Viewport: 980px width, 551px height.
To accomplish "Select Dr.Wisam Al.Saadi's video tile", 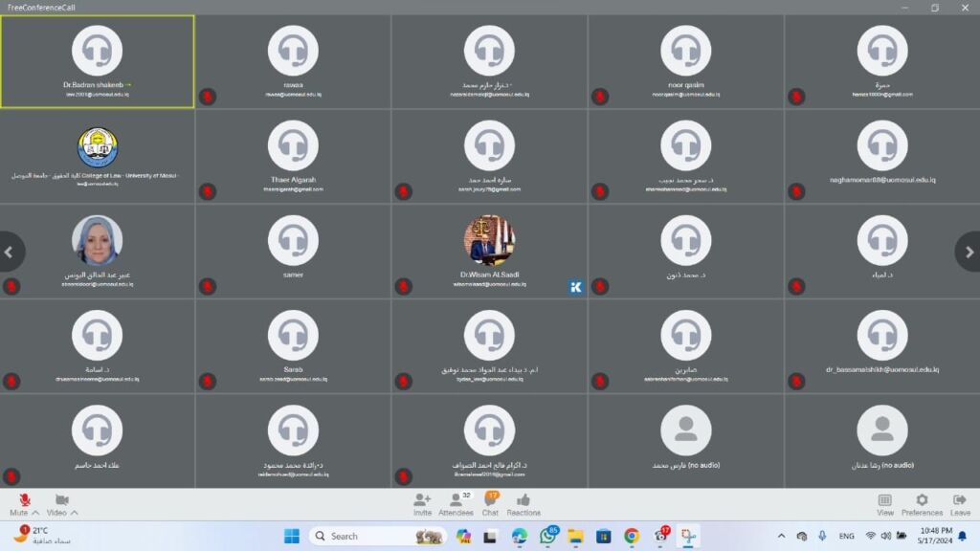I will (489, 249).
